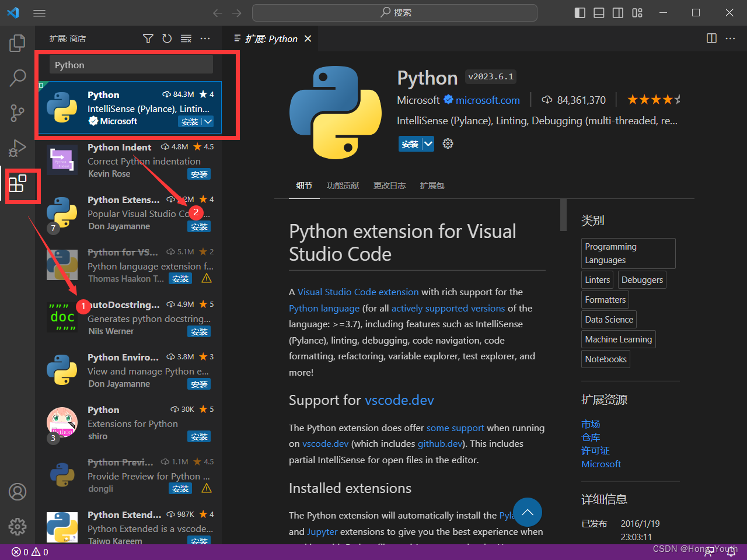Open actively supported versions link
Image resolution: width=747 pixels, height=560 pixels.
(448, 308)
